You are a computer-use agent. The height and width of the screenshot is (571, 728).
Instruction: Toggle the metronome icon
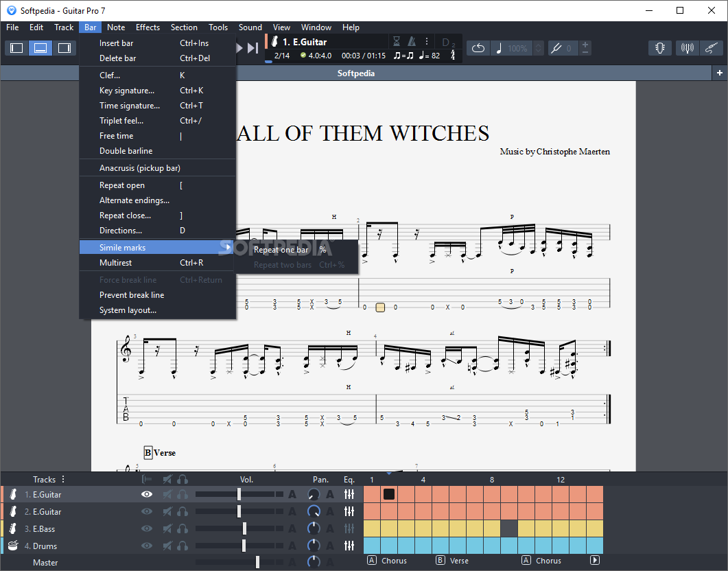click(412, 42)
